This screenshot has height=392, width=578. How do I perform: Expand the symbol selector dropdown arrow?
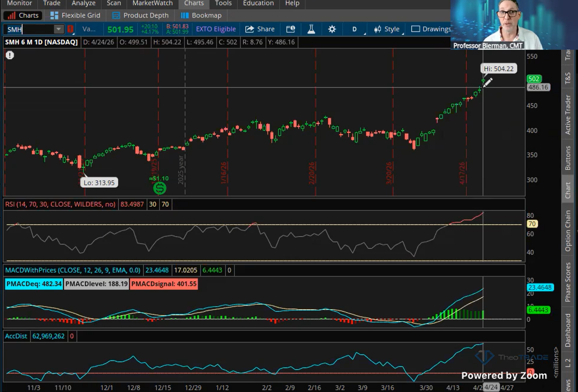59,29
